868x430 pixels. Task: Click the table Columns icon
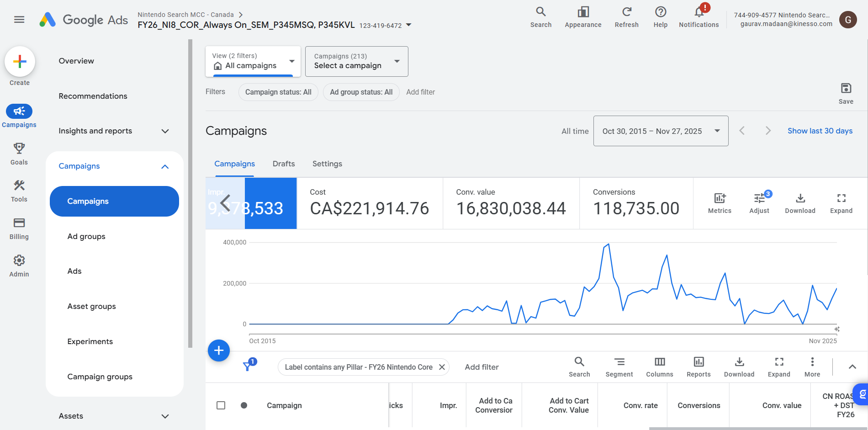pyautogui.click(x=659, y=362)
